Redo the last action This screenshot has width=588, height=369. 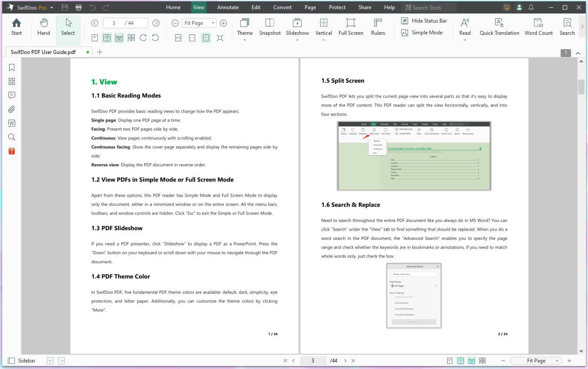pyautogui.click(x=106, y=7)
